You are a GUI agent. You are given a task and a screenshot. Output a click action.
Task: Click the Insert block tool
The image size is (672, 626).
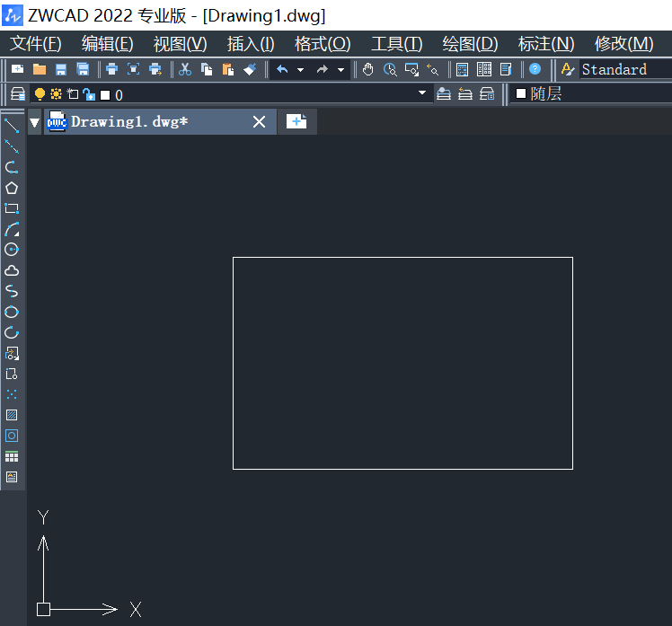pos(12,354)
